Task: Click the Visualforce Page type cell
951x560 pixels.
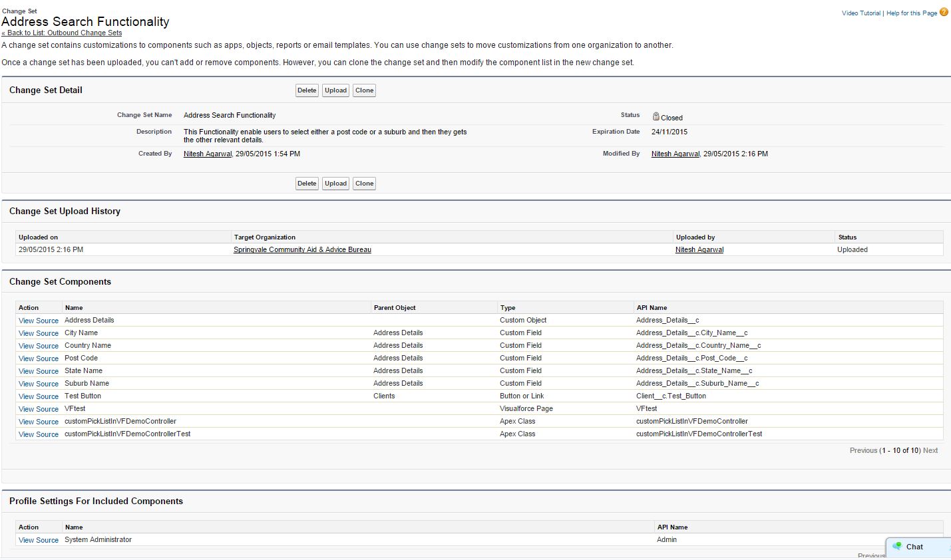Action: pos(526,408)
